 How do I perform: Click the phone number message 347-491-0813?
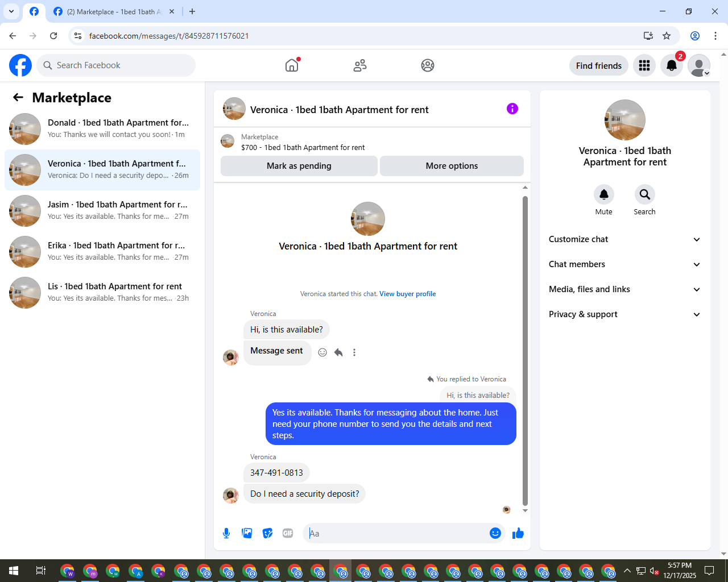[276, 473]
